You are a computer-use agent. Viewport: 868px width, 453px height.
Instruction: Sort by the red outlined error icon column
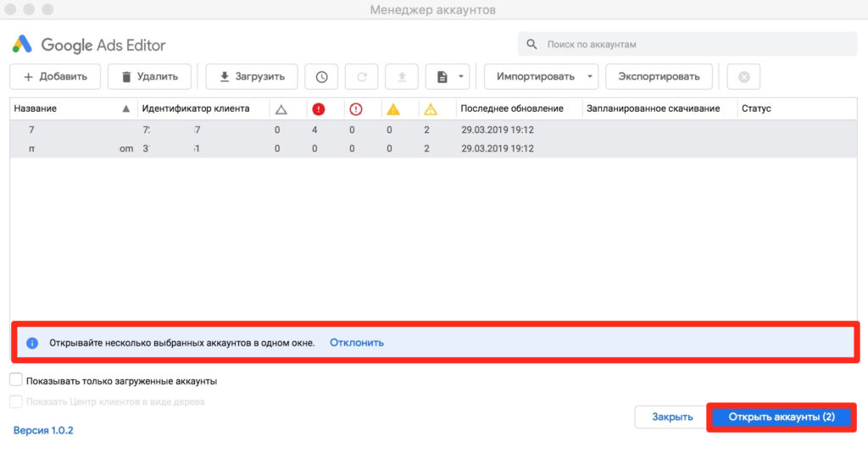pyautogui.click(x=356, y=108)
